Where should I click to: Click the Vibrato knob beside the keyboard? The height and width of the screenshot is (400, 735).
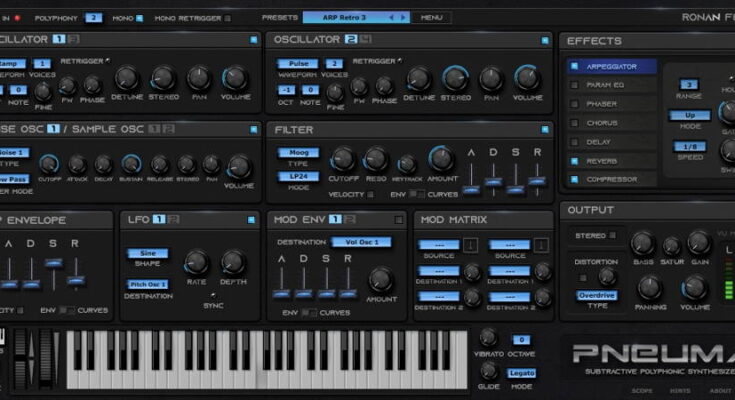pos(488,338)
